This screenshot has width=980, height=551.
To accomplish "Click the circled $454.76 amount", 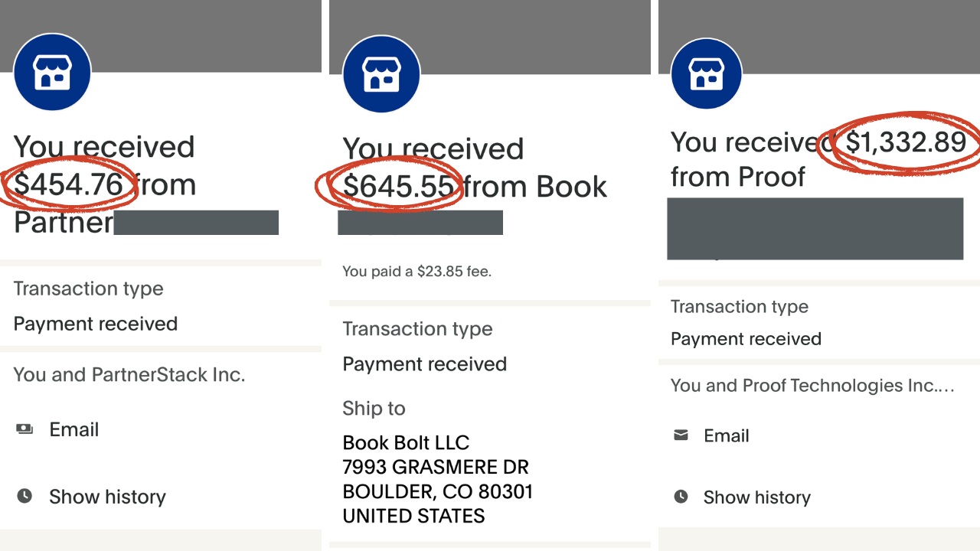I will pyautogui.click(x=69, y=184).
